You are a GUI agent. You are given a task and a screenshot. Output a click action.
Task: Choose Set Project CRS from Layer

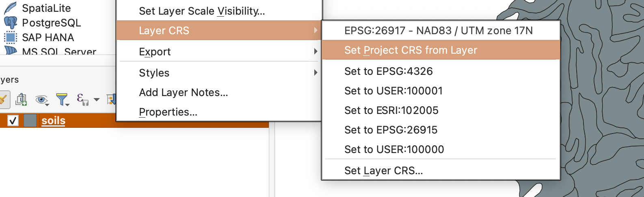click(411, 50)
